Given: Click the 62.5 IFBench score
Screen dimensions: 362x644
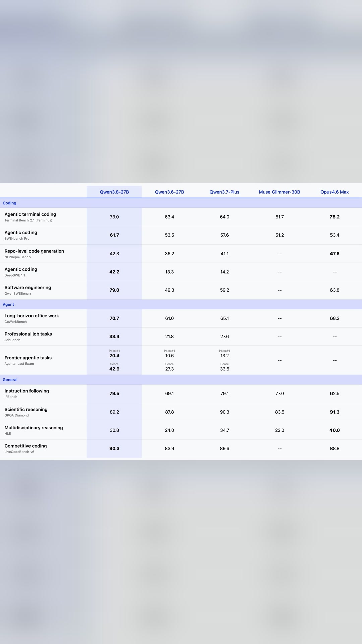Looking at the screenshot, I should 335,394.
